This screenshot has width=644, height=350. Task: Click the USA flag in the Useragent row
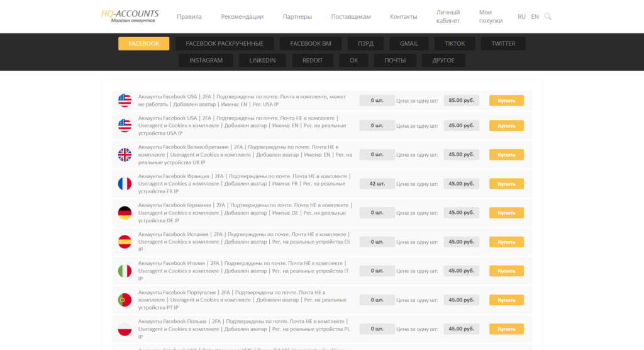(x=125, y=125)
